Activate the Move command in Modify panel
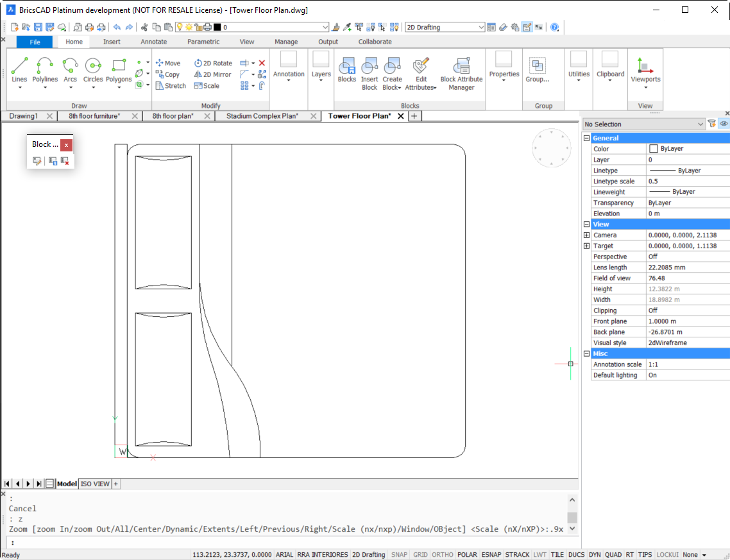The image size is (730, 560). [x=169, y=63]
